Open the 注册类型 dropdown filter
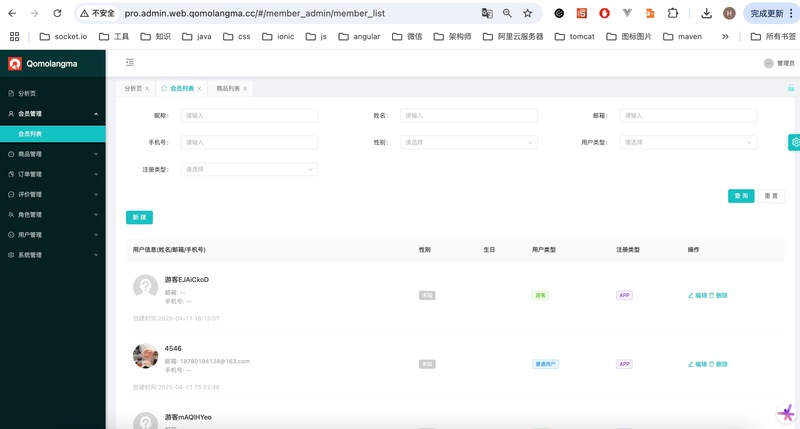Image resolution: width=800 pixels, height=429 pixels. [x=249, y=169]
